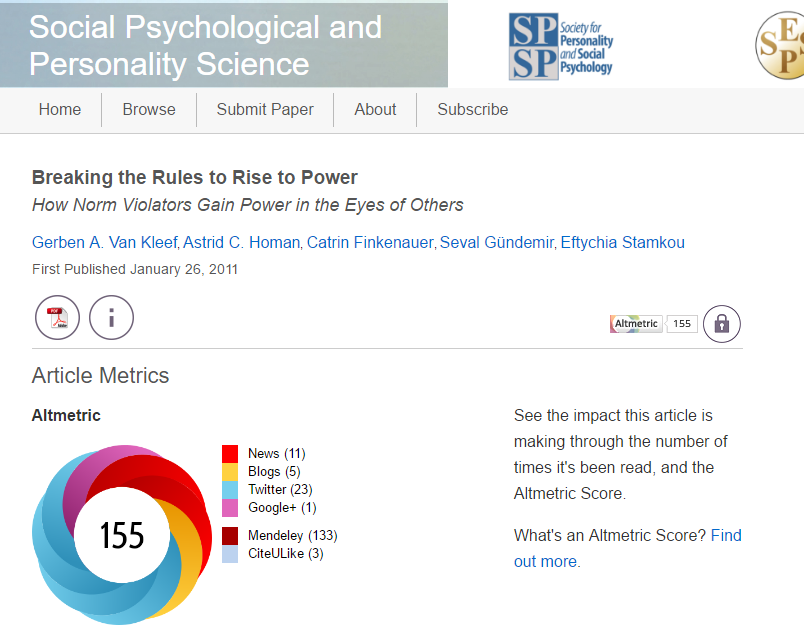Click the subtitle How Norm Violators Gain Power
The image size is (804, 633).
pyautogui.click(x=248, y=205)
